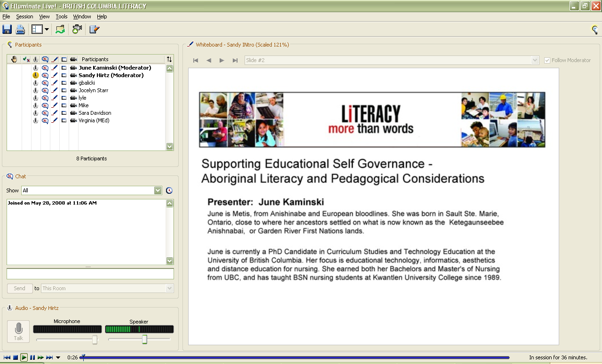Click the sort arrows in Participants header
This screenshot has height=364, width=602.
point(169,59)
